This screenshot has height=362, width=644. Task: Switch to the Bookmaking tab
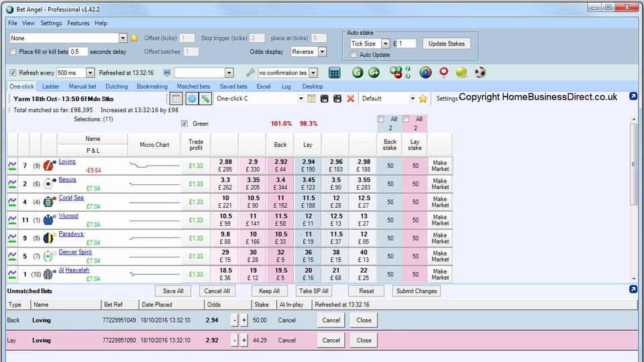click(152, 86)
